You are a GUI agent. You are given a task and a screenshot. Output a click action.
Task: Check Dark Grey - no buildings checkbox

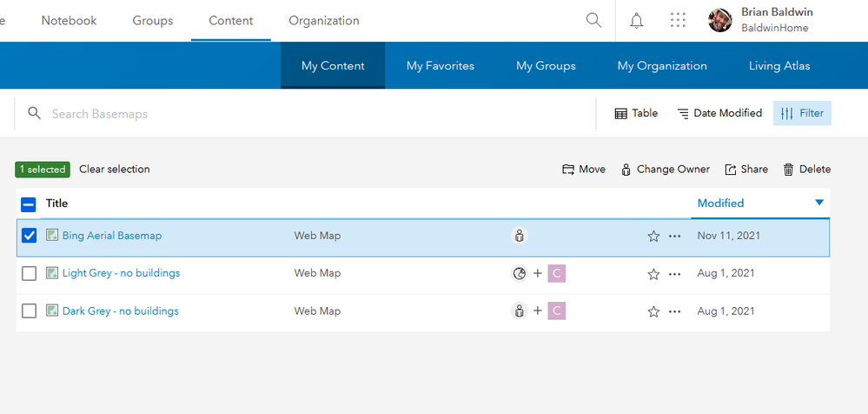coord(29,310)
